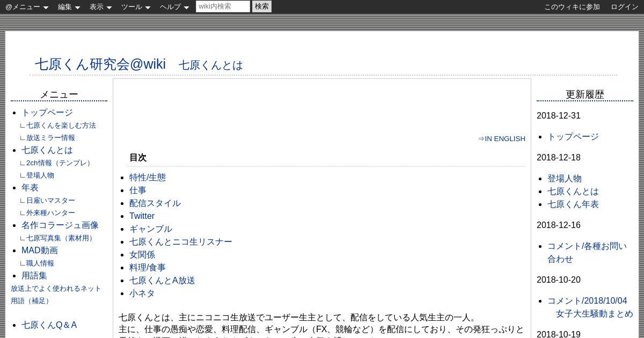Open the 表示 dropdown menu
The width and height of the screenshot is (644, 338).
[x=100, y=7]
